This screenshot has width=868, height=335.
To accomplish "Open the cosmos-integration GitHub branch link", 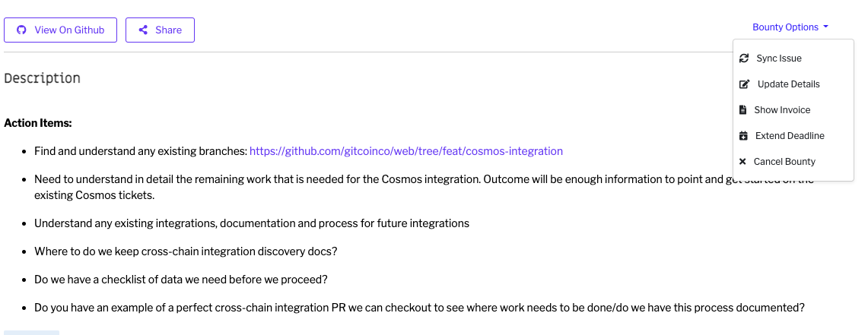I will tap(405, 151).
